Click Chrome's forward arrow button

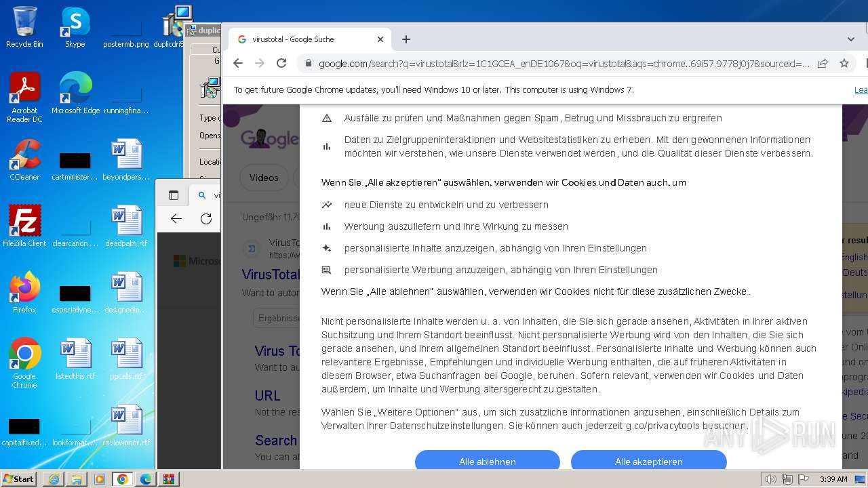pyautogui.click(x=260, y=63)
